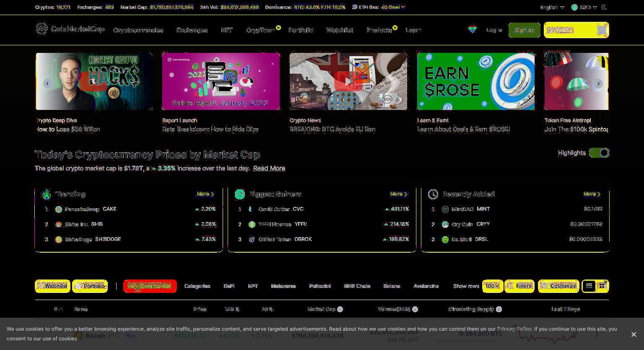Open the Privacy Policy link
The height and width of the screenshot is (350, 644).
coord(514,329)
